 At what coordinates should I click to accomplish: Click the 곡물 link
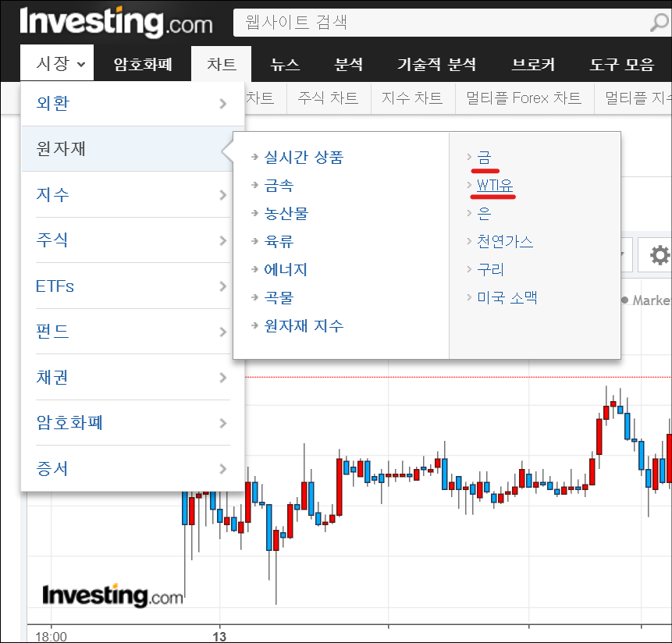[x=279, y=298]
